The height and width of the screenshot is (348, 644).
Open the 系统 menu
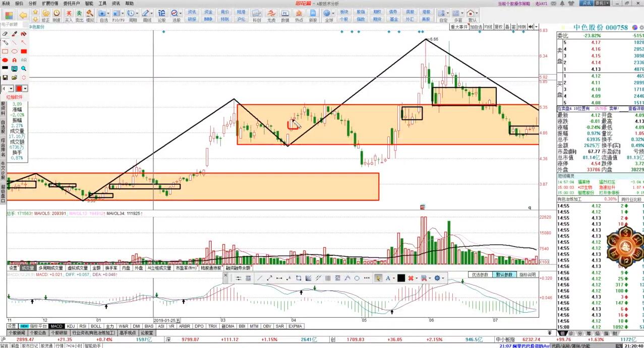tap(6, 3)
